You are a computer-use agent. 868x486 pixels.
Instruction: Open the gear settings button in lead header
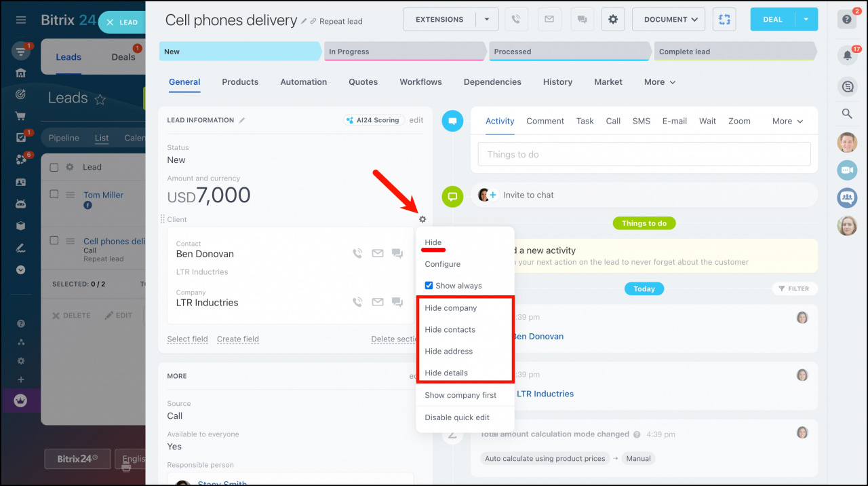coord(613,20)
